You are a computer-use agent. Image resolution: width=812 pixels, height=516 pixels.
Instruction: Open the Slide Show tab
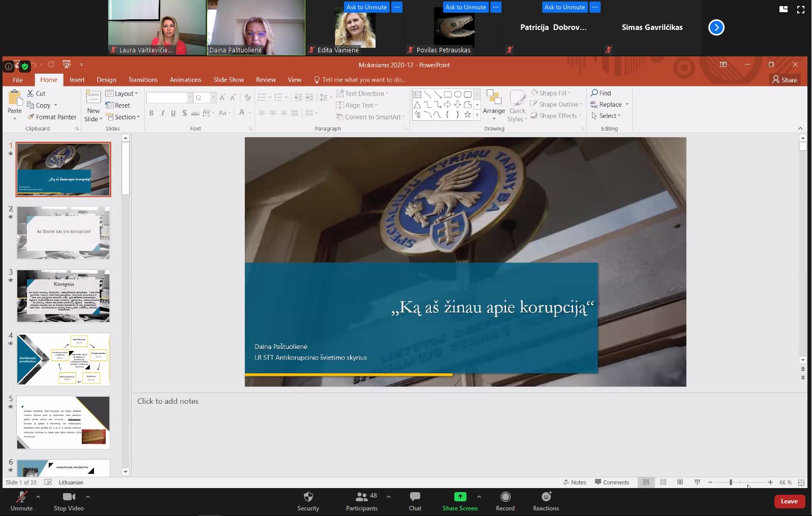coord(229,80)
